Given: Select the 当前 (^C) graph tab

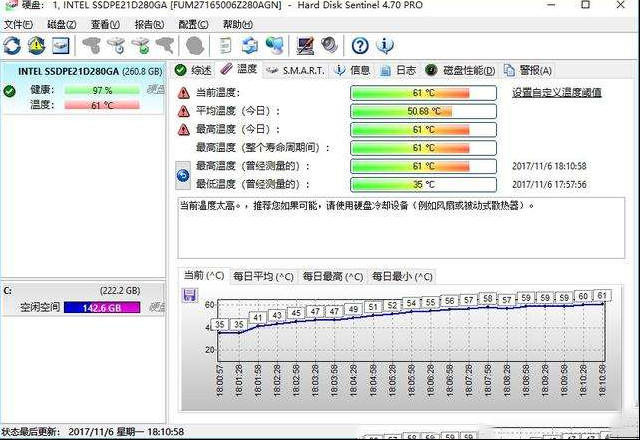Looking at the screenshot, I should coord(204,275).
